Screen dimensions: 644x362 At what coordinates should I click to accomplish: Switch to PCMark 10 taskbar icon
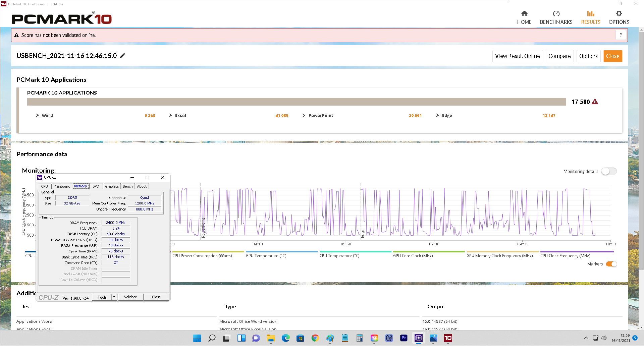448,338
